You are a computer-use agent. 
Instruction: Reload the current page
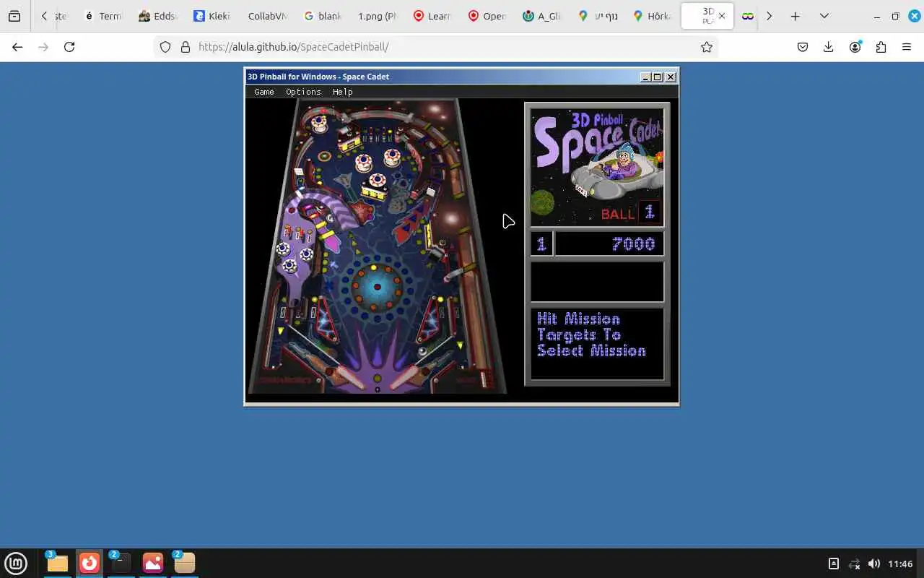coord(69,47)
